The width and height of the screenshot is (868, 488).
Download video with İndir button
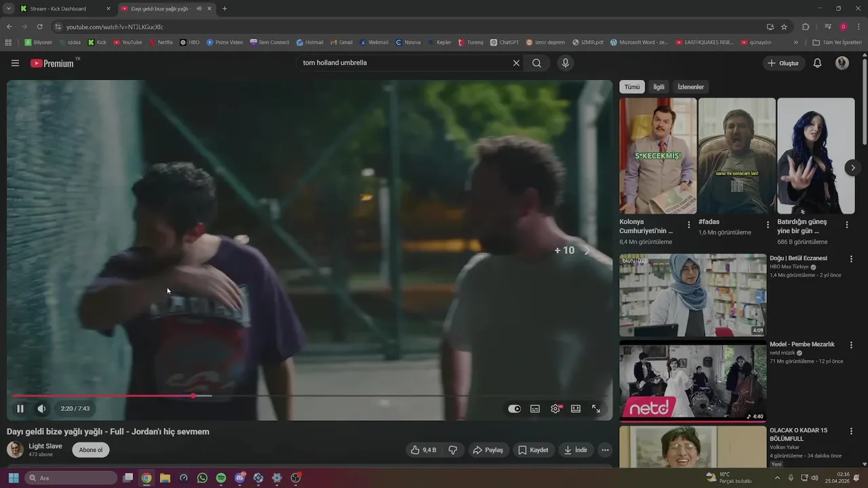pyautogui.click(x=575, y=450)
